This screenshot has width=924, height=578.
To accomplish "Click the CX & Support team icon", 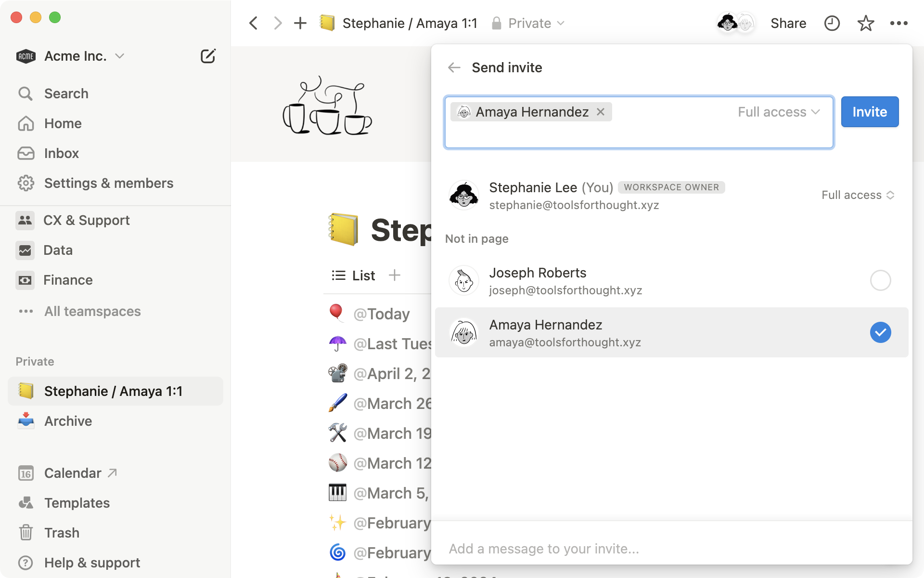I will pyautogui.click(x=25, y=218).
